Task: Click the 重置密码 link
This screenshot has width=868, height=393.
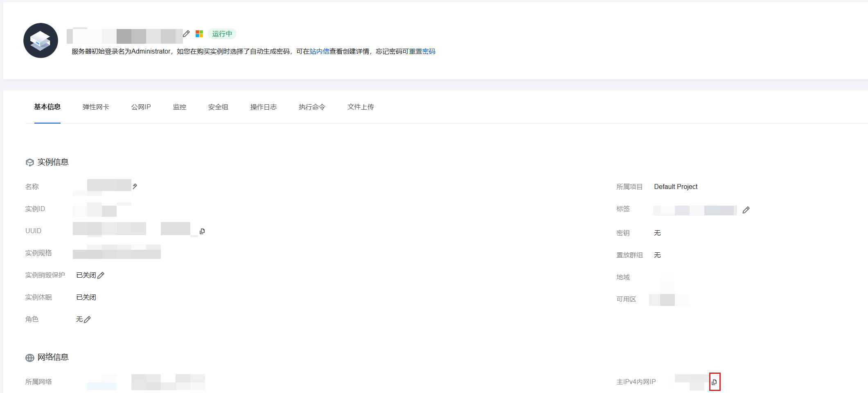Action: [x=422, y=51]
